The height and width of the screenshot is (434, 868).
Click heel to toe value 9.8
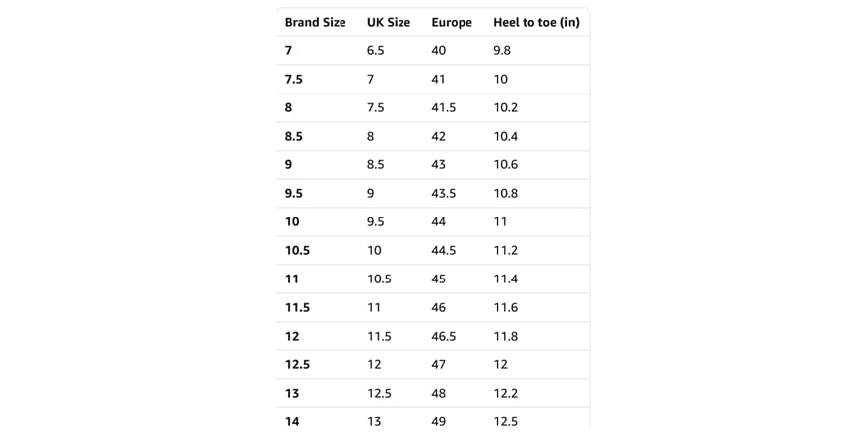[x=502, y=50]
